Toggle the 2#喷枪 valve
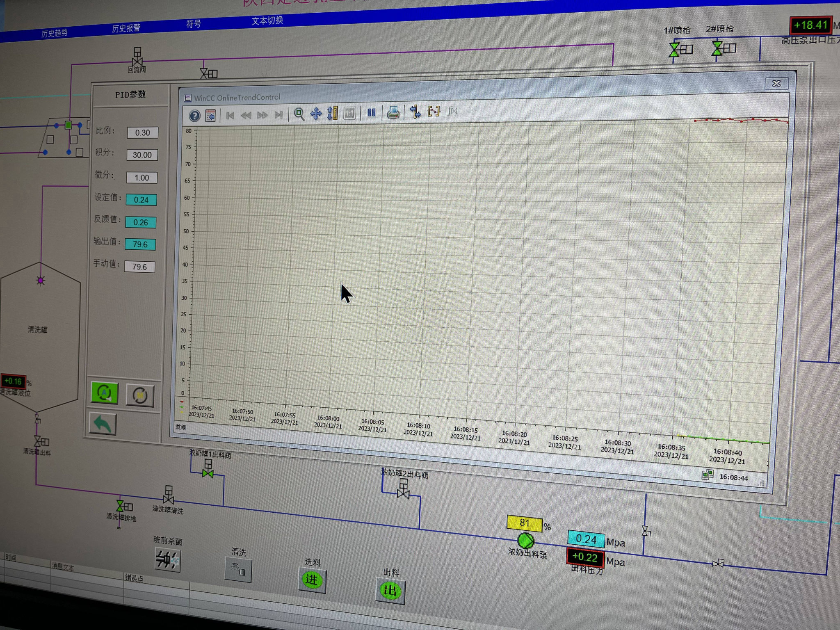The width and height of the screenshot is (840, 630). (724, 48)
